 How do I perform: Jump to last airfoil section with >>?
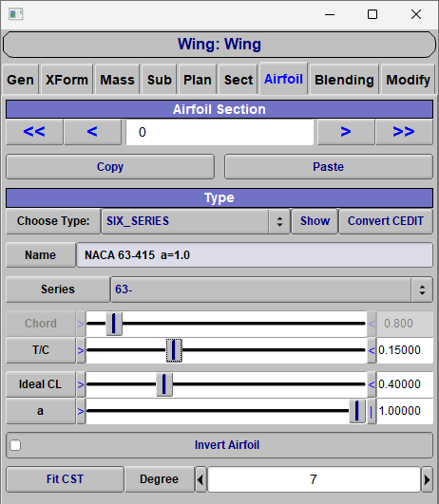tap(404, 132)
